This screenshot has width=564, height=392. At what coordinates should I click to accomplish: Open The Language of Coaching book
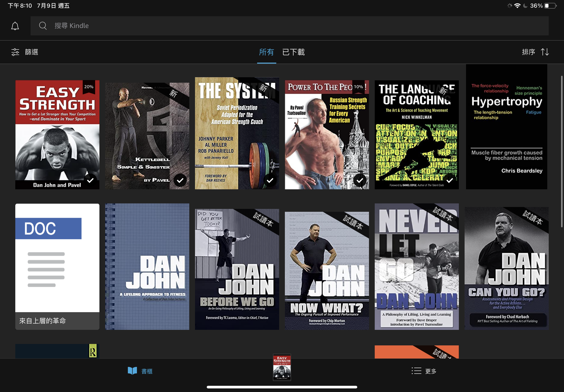[417, 135]
